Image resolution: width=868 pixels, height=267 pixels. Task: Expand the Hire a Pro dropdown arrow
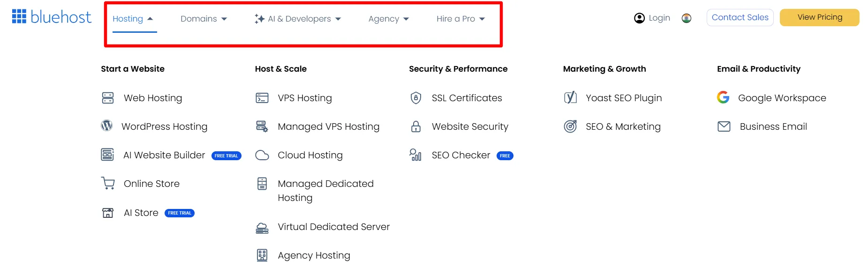coord(482,19)
